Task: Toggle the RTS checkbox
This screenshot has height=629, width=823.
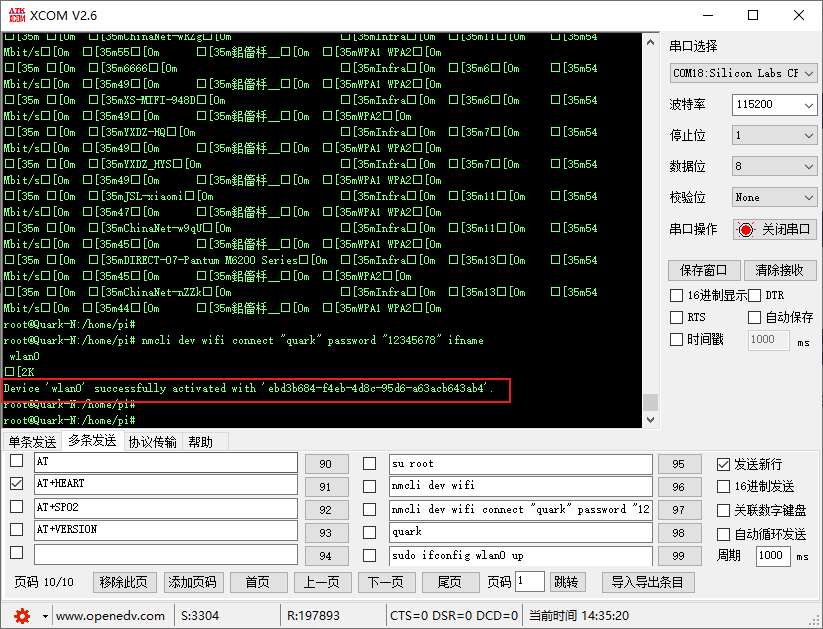Action: pyautogui.click(x=677, y=317)
